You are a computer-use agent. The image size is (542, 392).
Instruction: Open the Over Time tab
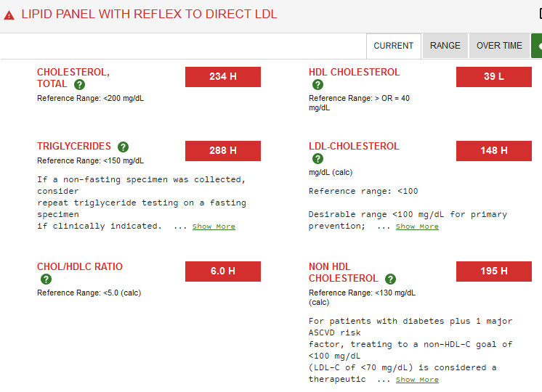[x=499, y=46]
